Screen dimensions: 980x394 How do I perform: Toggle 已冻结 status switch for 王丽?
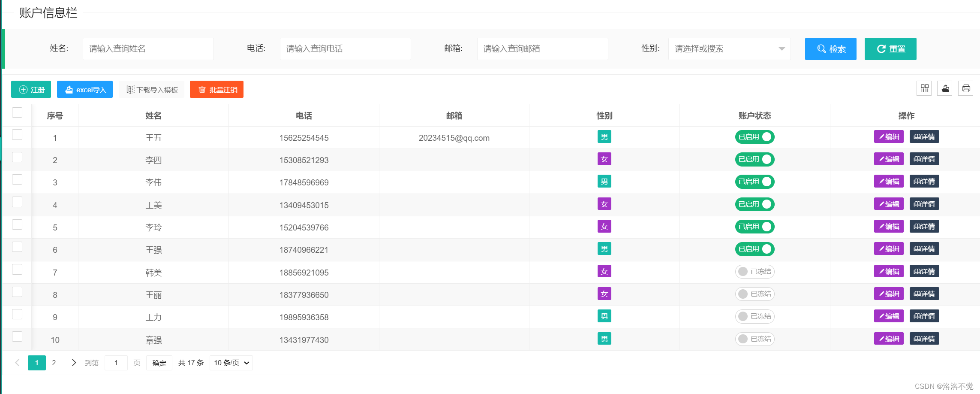click(755, 294)
